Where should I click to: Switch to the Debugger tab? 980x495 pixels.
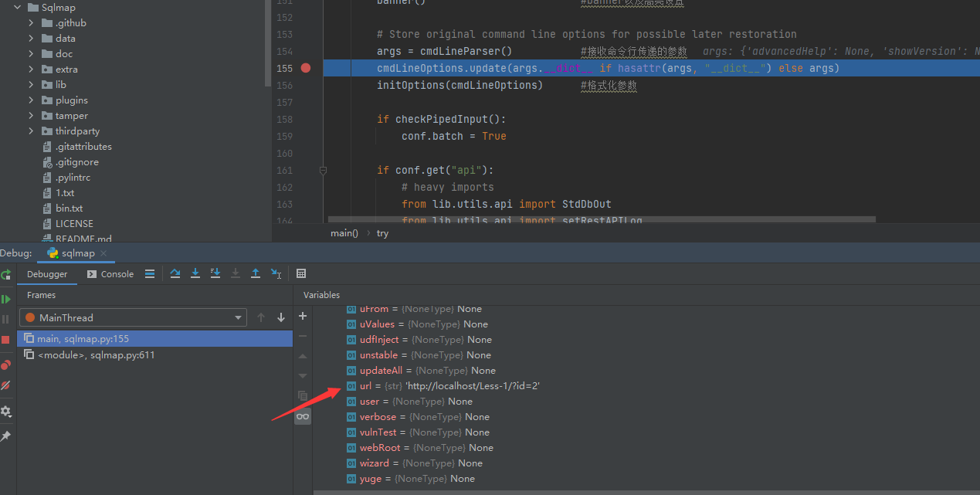47,274
